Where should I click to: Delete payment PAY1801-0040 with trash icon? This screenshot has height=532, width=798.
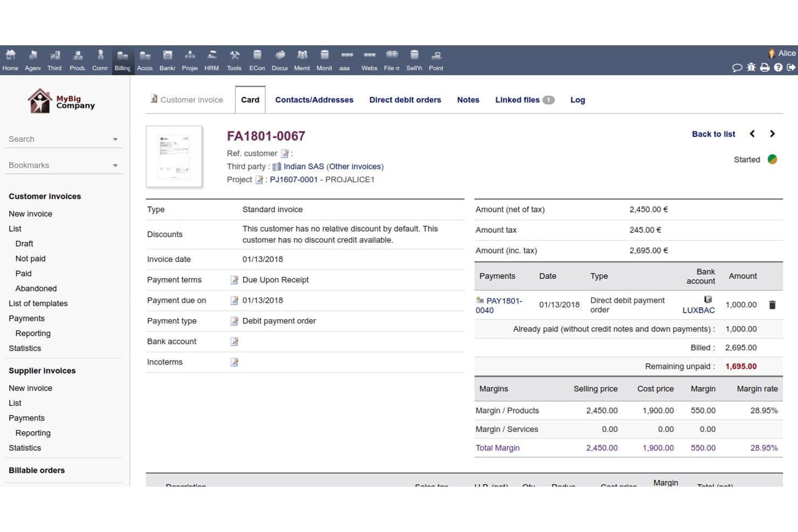point(772,305)
